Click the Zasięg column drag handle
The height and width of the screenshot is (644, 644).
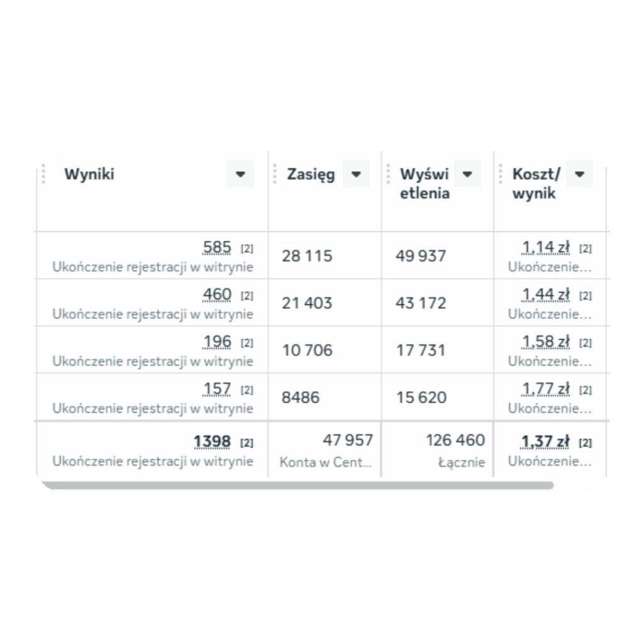pos(275,174)
